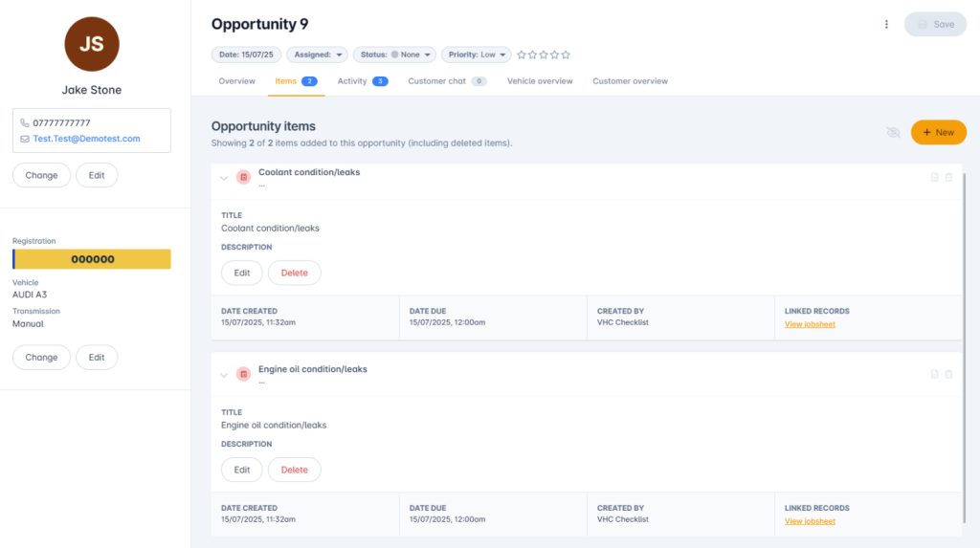
Task: Click Date Created value in Engine oil item
Action: coord(258,519)
